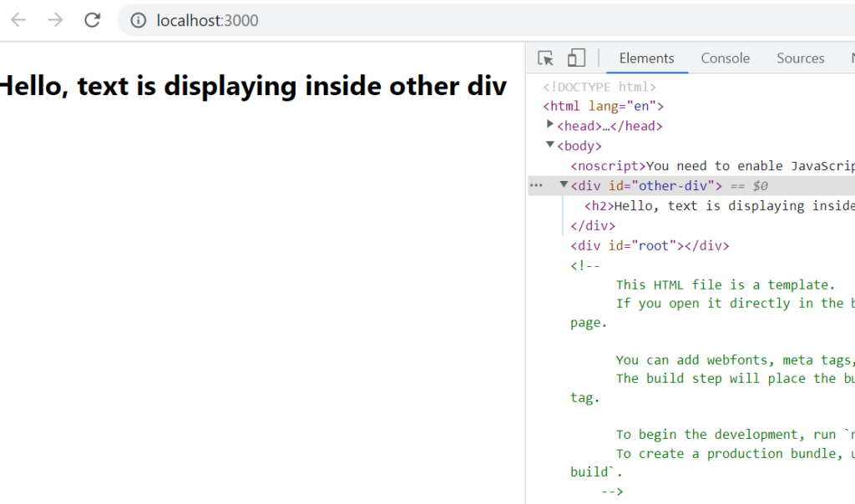The width and height of the screenshot is (855, 504).
Task: Click the DOCTYPE html line
Action: coord(600,87)
